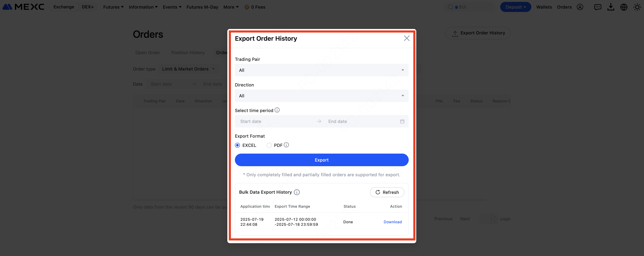Open the language globe icon
644x256 pixels.
click(x=623, y=7)
